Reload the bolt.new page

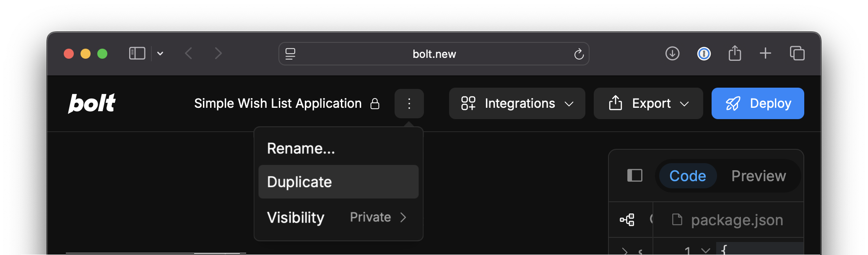pyautogui.click(x=579, y=54)
